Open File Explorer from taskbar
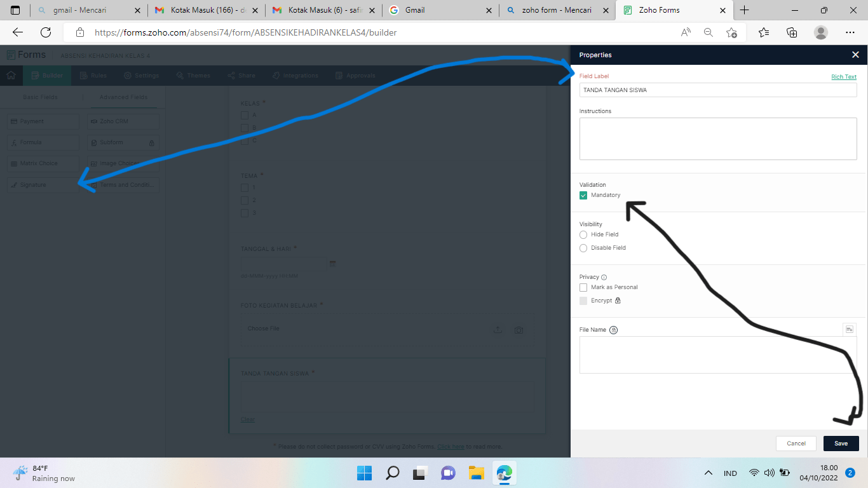868x488 pixels. [477, 473]
